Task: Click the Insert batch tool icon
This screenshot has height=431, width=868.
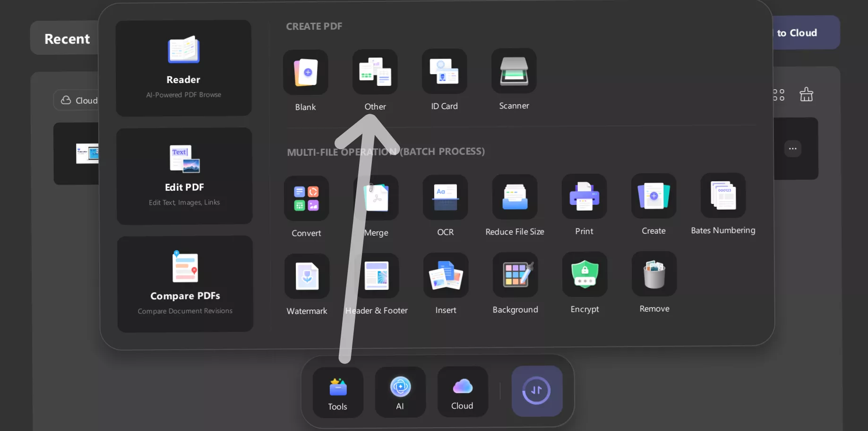Action: [446, 275]
